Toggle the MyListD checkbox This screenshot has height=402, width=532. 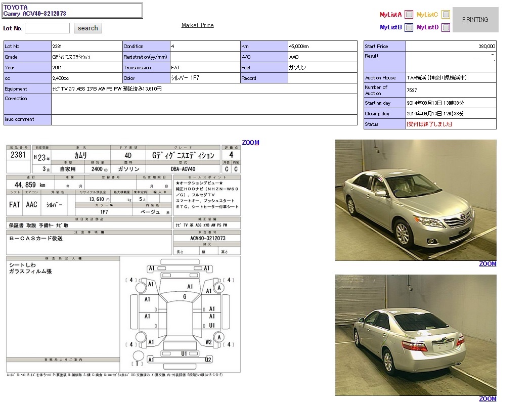(x=446, y=27)
